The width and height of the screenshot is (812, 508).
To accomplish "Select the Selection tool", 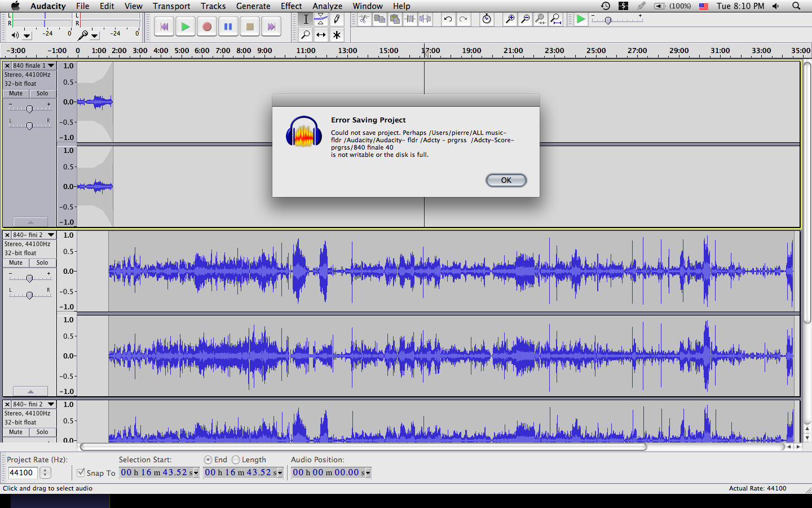I will coord(306,19).
